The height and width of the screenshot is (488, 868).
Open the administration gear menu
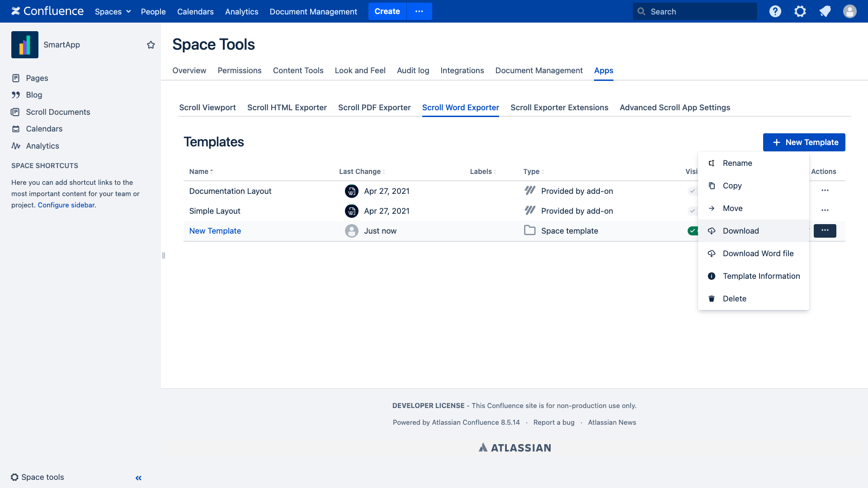[800, 11]
